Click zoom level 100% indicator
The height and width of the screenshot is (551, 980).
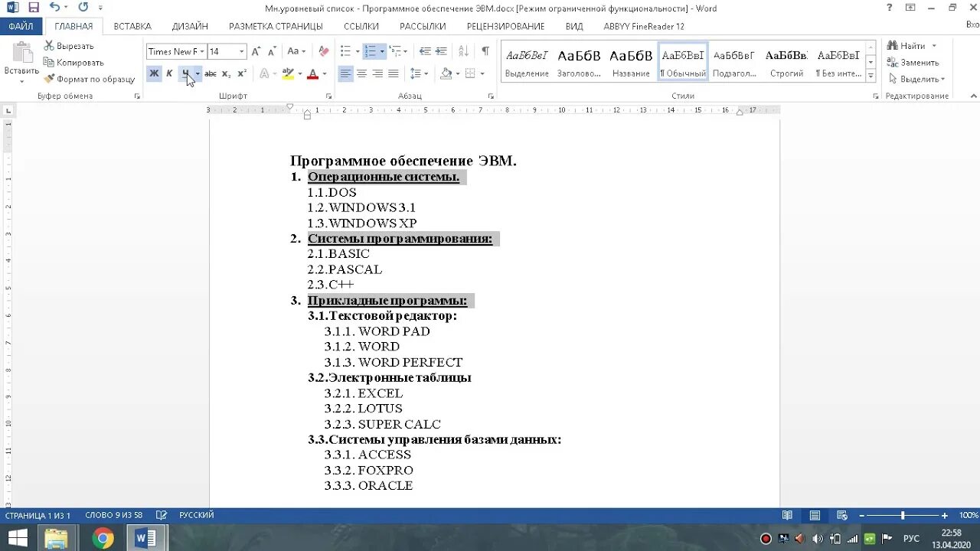[969, 516]
